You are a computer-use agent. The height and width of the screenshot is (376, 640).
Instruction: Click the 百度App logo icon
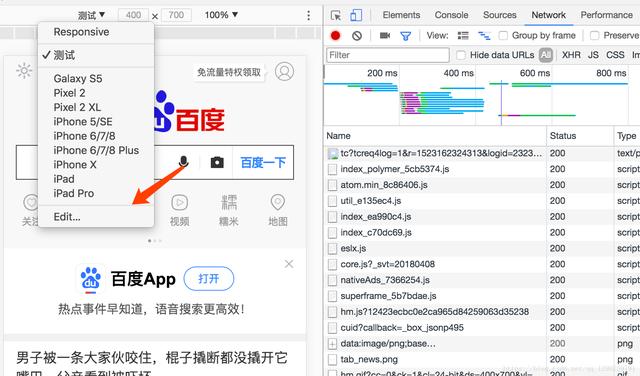[91, 280]
